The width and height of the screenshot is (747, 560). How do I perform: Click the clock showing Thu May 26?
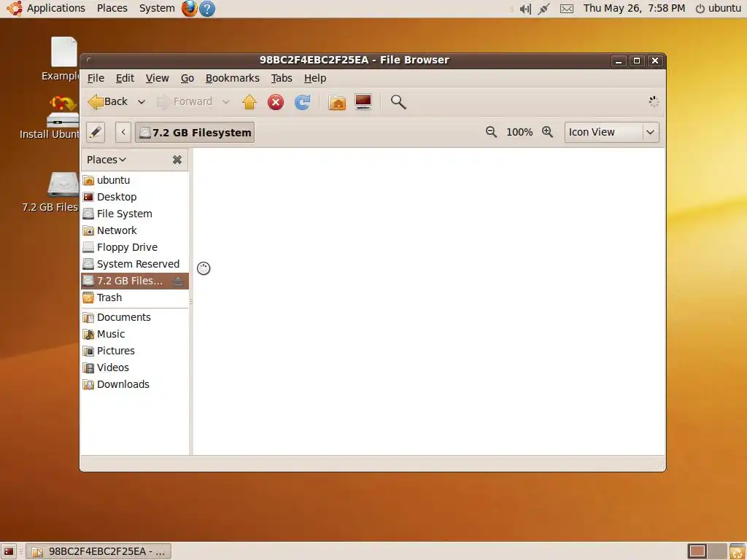634,8
